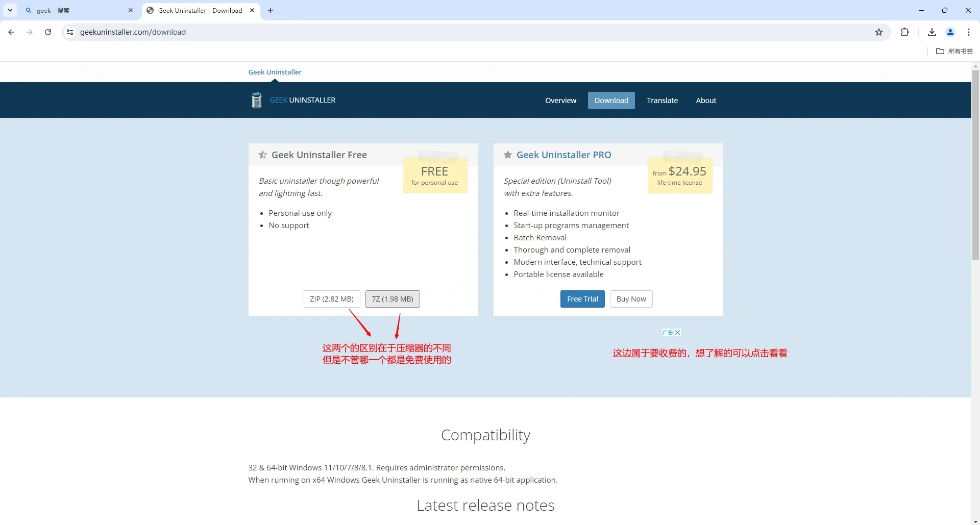Click the 'Real-time installation monitor' feature text
Screen dimensions: 980x525
click(x=567, y=213)
